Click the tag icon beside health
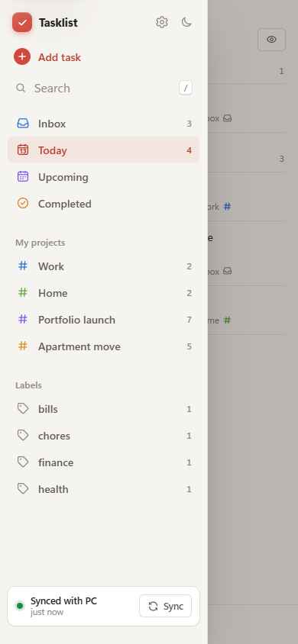298x644 pixels. click(23, 489)
